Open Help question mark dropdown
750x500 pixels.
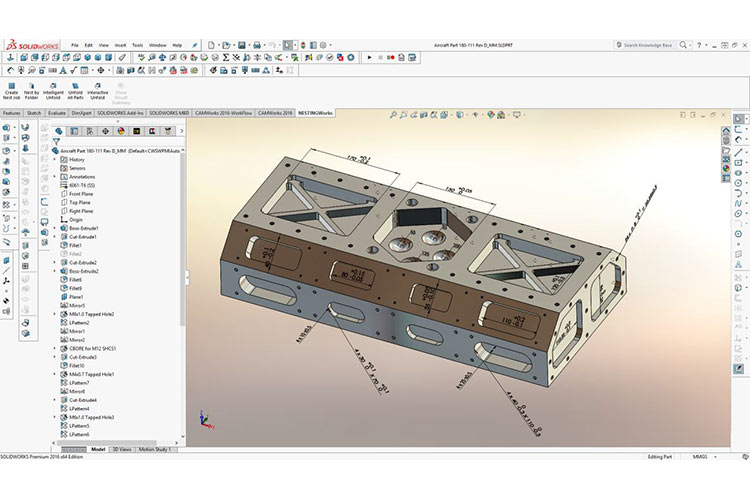706,45
